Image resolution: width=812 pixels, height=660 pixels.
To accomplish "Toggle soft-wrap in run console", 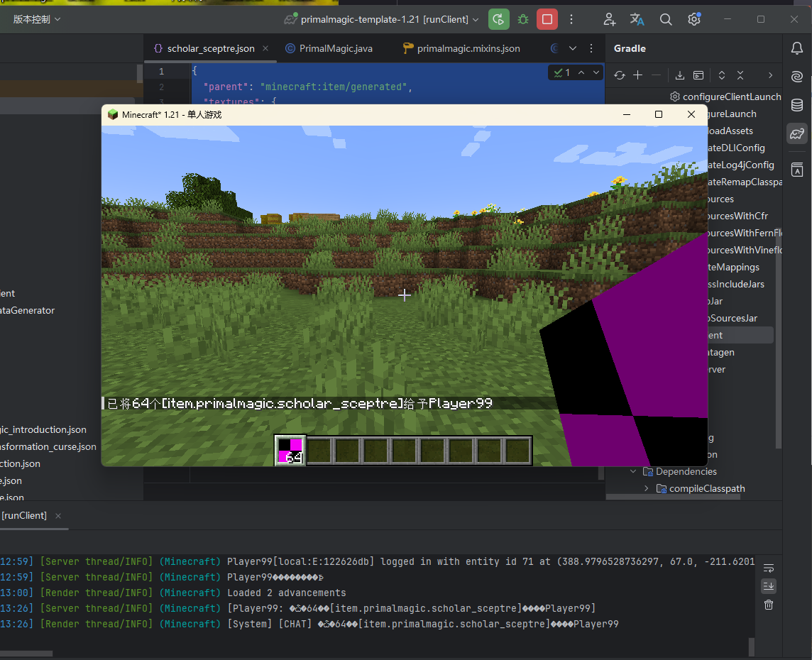I will coord(769,568).
